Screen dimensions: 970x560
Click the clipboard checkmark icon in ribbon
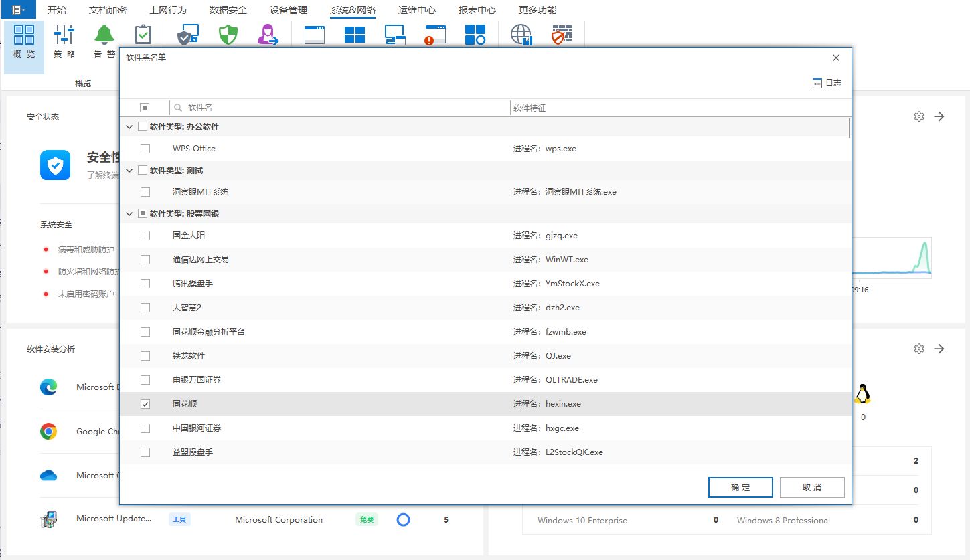(143, 35)
